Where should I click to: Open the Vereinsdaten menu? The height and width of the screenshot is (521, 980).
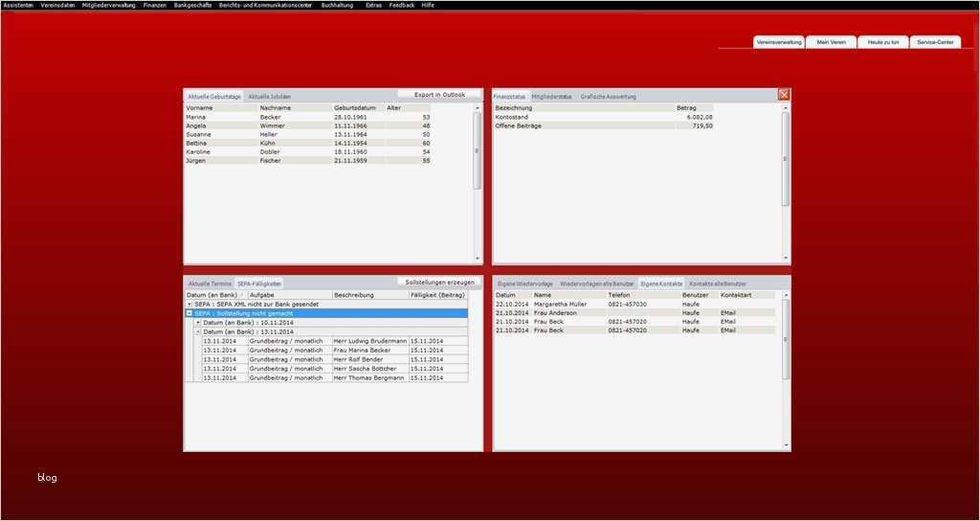click(x=57, y=5)
